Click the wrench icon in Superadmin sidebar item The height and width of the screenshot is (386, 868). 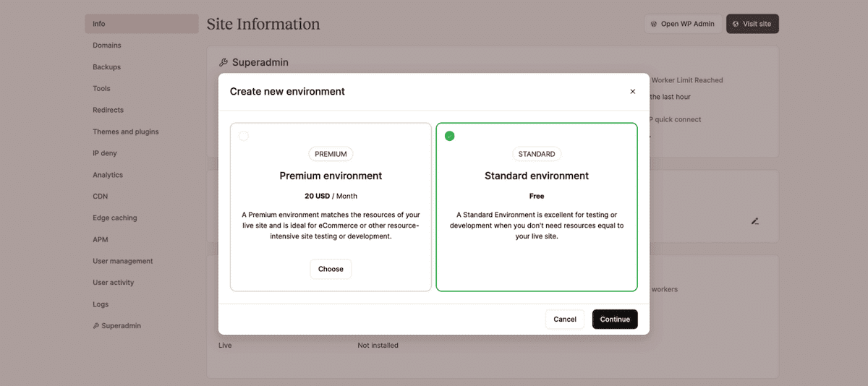click(96, 326)
